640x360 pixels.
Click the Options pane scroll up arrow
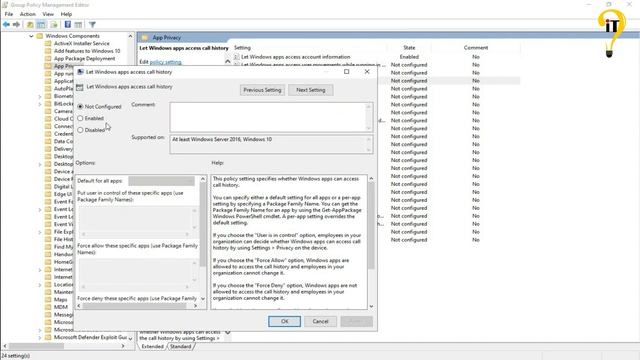pyautogui.click(x=203, y=179)
